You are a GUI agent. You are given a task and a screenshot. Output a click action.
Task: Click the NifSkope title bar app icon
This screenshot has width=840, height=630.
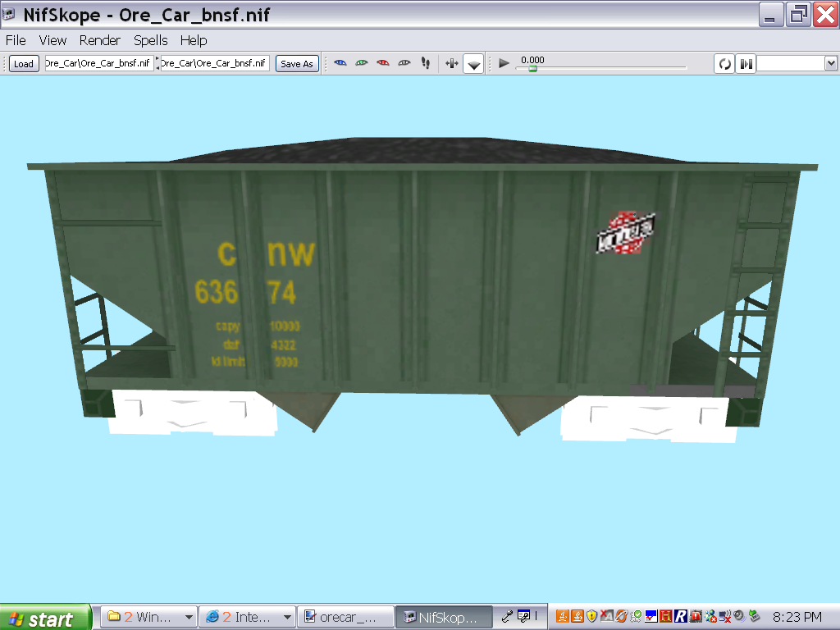point(8,14)
